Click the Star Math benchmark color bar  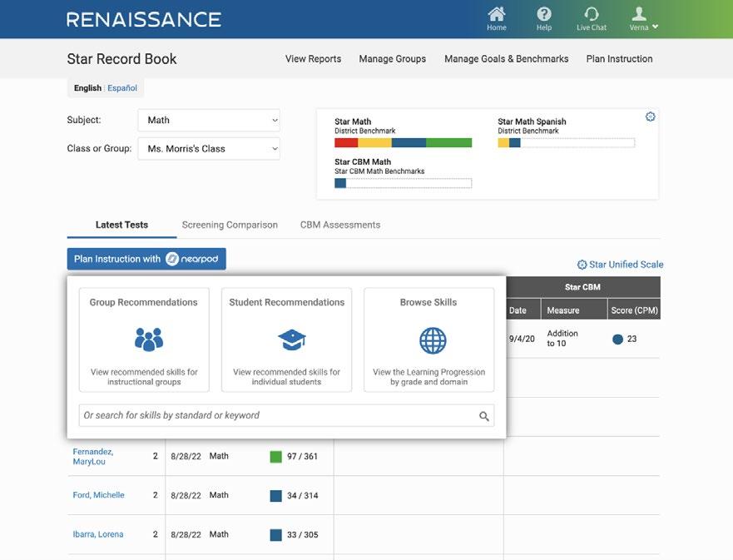[x=403, y=142]
